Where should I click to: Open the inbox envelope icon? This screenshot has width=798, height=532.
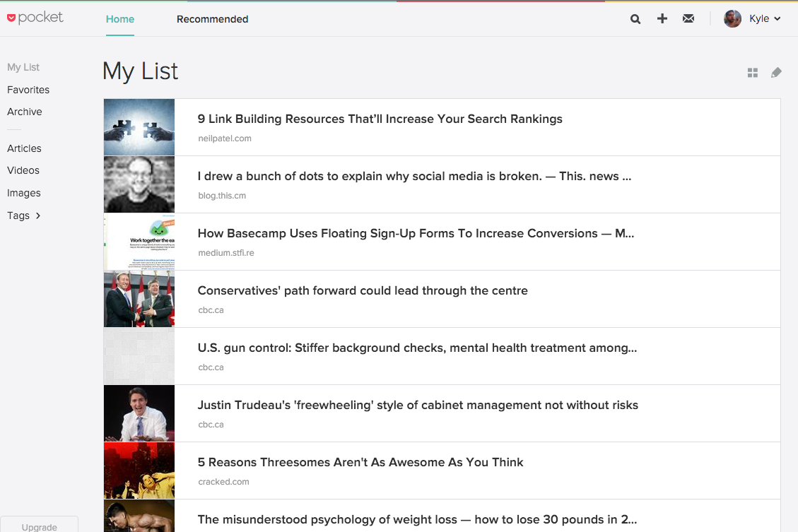click(x=688, y=19)
